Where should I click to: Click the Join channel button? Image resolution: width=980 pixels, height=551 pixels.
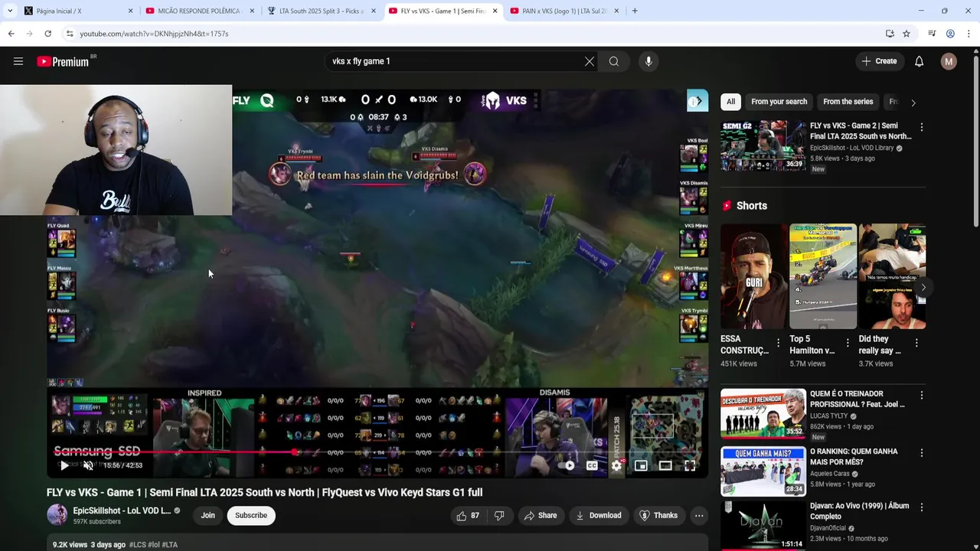point(207,516)
